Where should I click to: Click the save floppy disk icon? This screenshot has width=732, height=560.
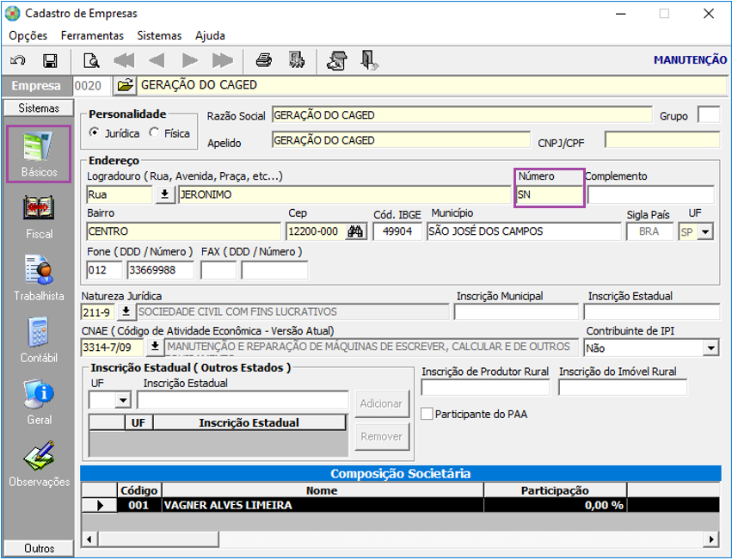(x=50, y=61)
